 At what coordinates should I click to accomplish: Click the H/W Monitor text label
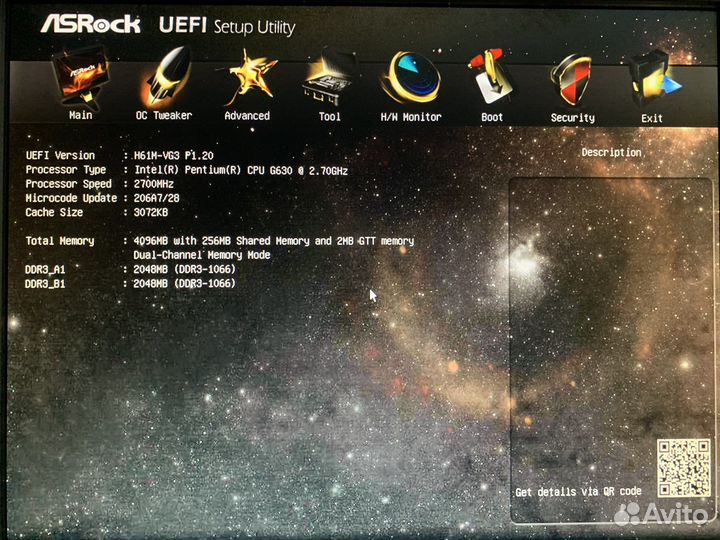point(410,117)
